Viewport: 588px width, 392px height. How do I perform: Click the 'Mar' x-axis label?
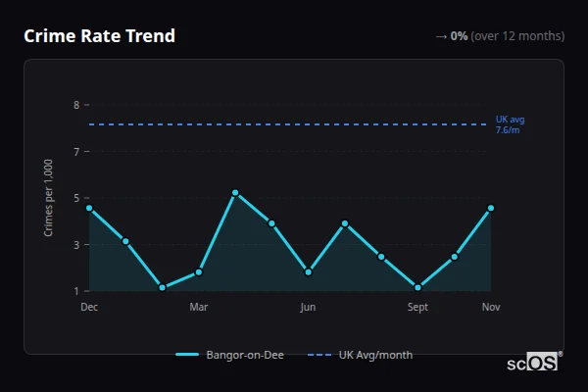click(199, 307)
